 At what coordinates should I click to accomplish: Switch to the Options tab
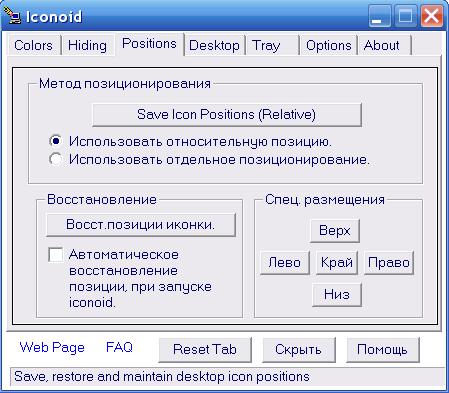[329, 45]
